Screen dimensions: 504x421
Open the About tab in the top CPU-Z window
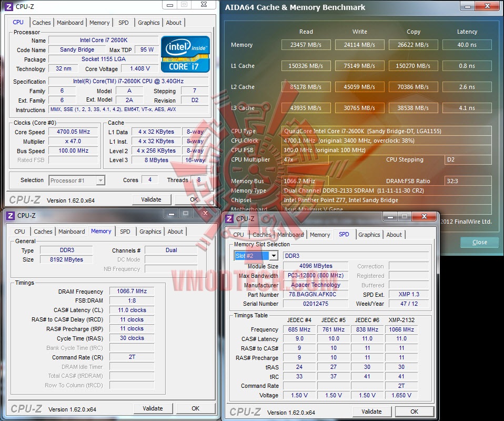click(x=174, y=23)
